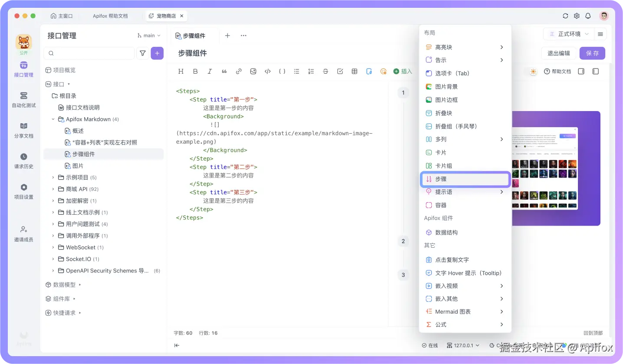
Task: Click 退出编辑 to exit editing
Action: tap(559, 53)
